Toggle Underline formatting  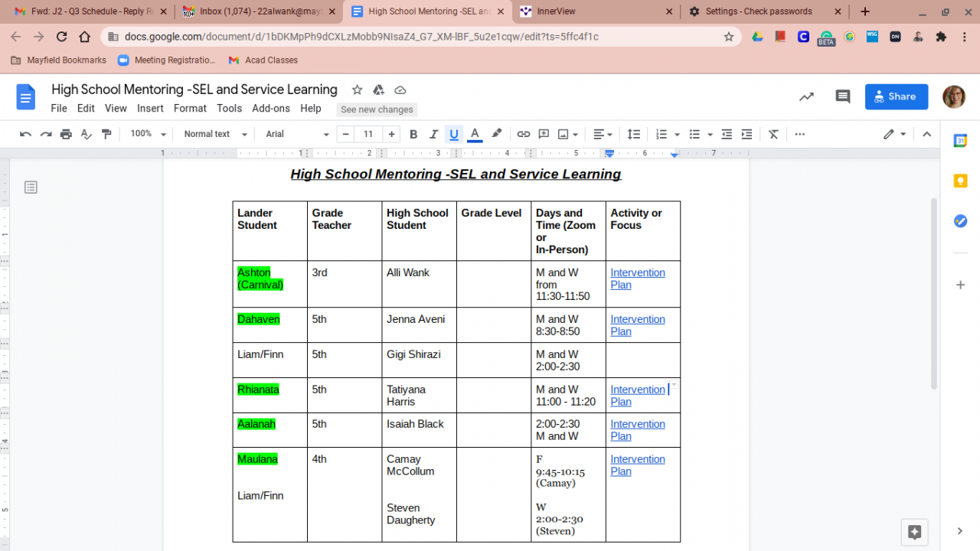(x=454, y=134)
